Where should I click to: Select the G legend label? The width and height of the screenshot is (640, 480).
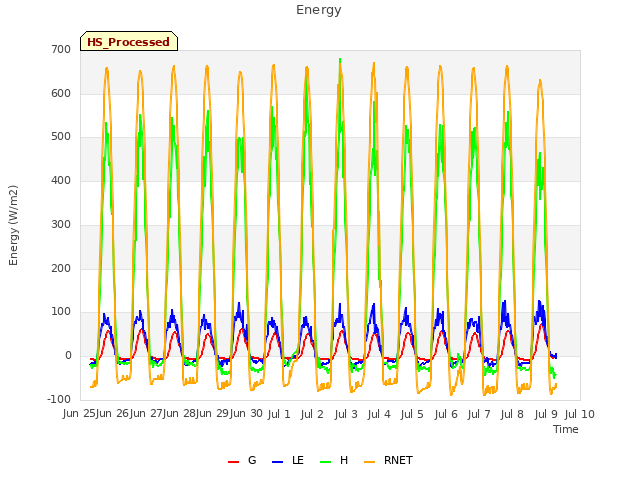(x=252, y=460)
